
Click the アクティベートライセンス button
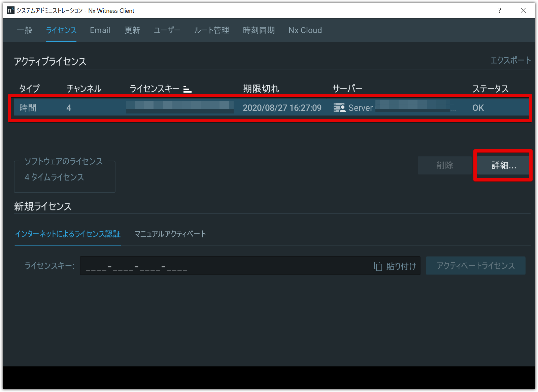pyautogui.click(x=476, y=266)
